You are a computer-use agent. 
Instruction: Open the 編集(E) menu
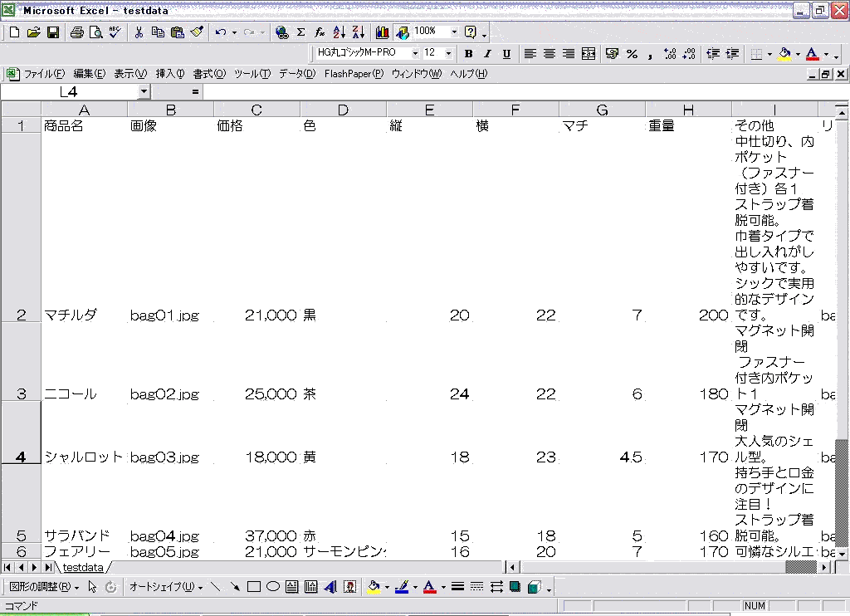tap(90, 74)
